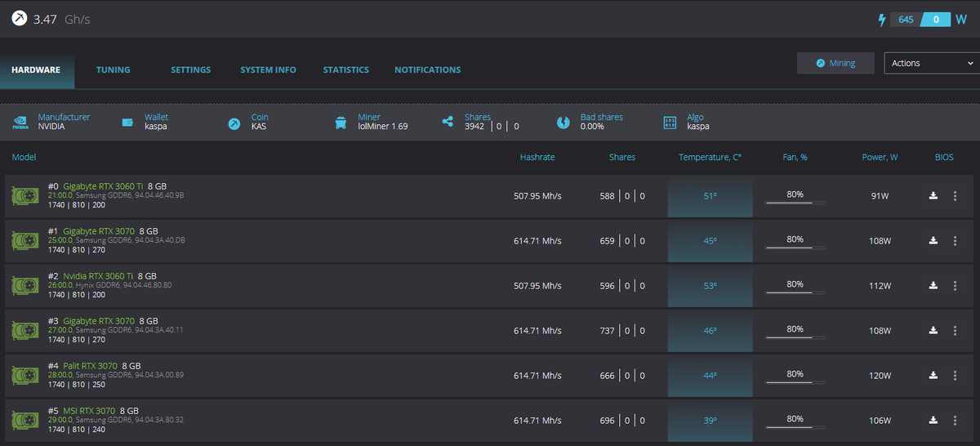Screen dimensions: 980x446
Task: Open three-dot menu for GPU #3
Action: click(955, 331)
